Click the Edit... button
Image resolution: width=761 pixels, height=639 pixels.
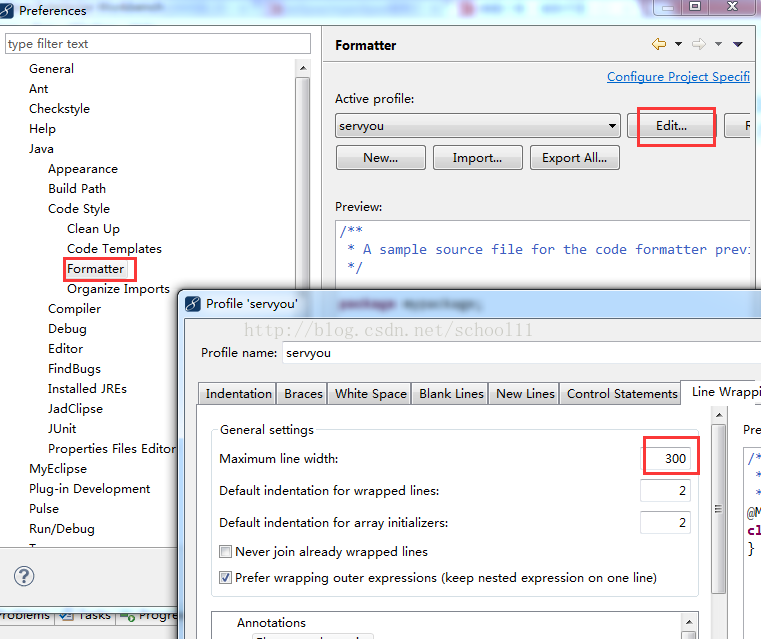tap(671, 126)
